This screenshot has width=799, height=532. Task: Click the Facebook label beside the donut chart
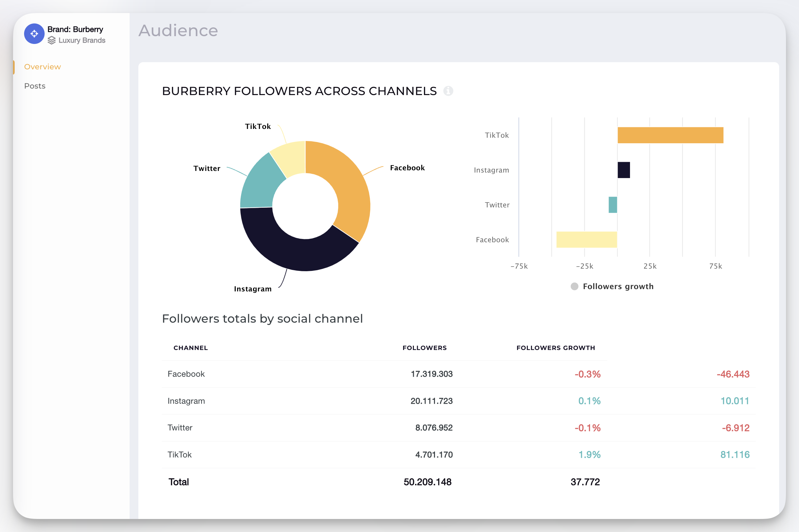coord(407,168)
